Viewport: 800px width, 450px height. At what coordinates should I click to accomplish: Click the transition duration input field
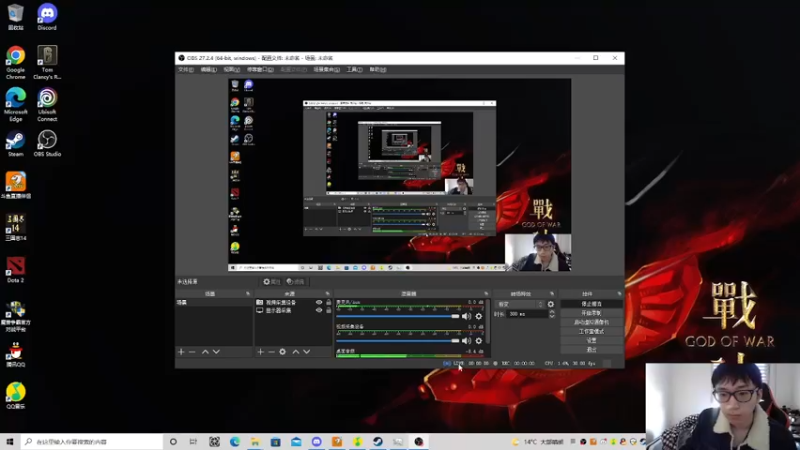point(527,314)
